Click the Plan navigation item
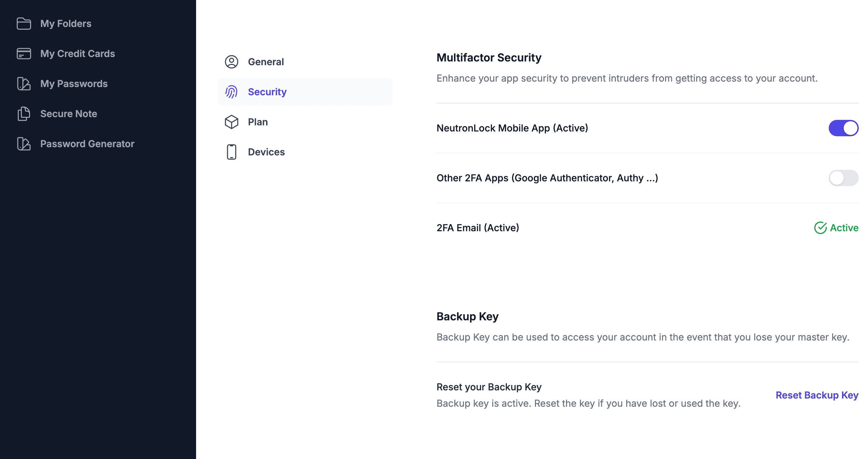 point(258,122)
